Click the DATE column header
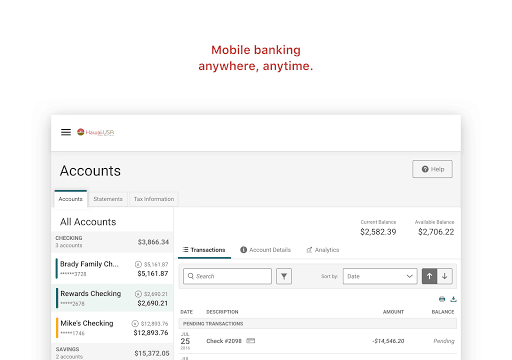 pyautogui.click(x=187, y=312)
